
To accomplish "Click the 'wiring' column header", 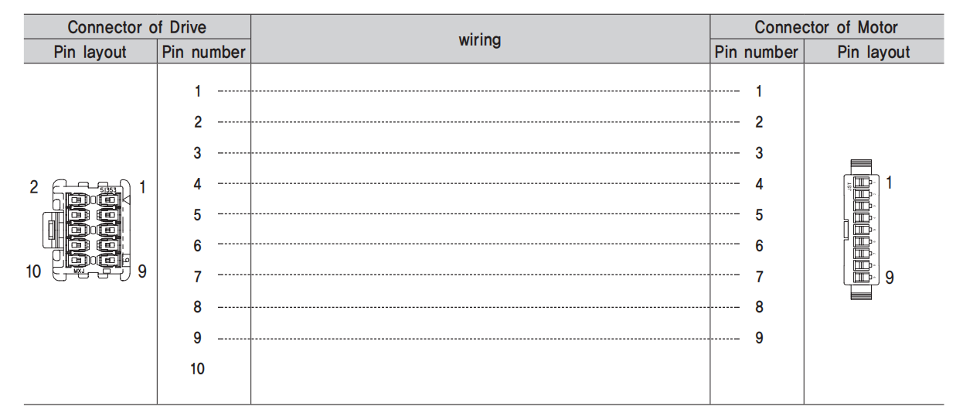I will pos(480,39).
